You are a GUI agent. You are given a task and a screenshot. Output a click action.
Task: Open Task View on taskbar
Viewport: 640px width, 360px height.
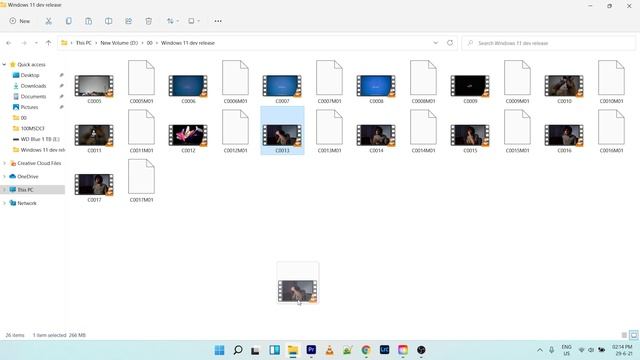pos(256,350)
